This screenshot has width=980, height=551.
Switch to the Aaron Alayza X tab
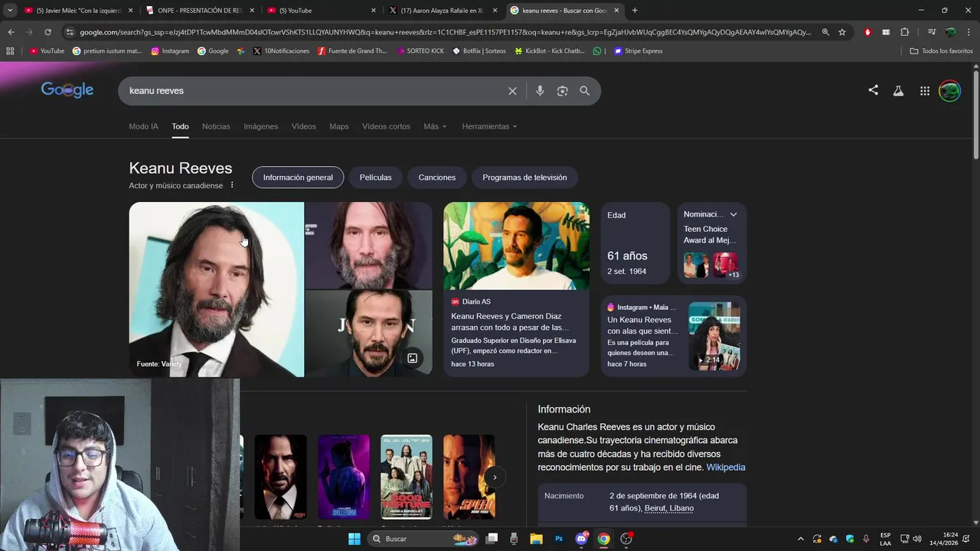point(442,11)
